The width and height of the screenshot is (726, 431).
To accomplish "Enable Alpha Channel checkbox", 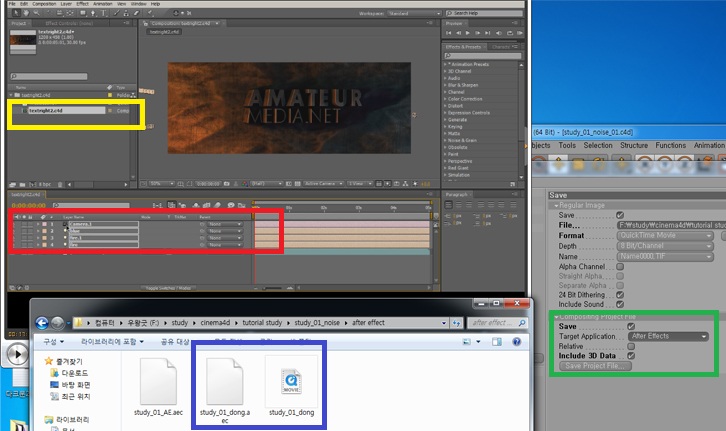I will click(x=620, y=267).
